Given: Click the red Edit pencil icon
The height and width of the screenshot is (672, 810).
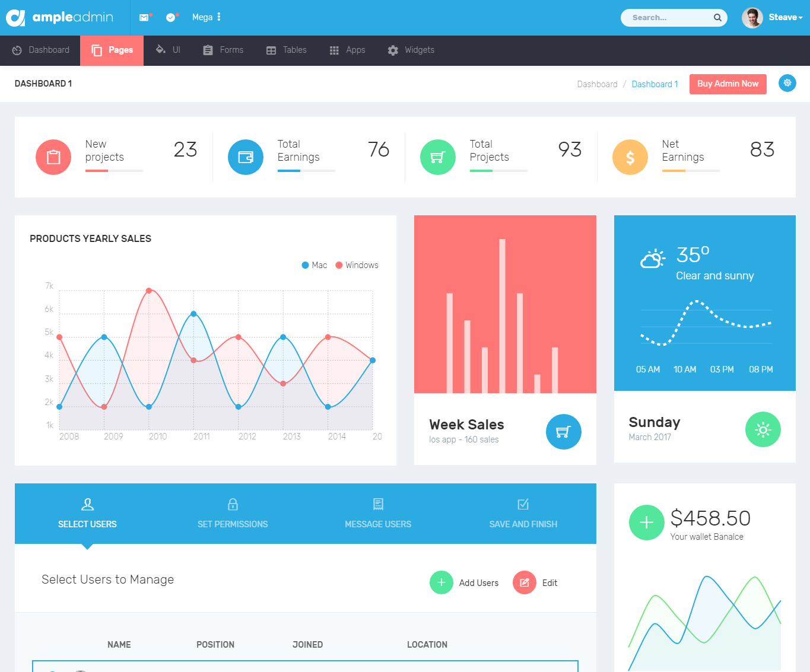Looking at the screenshot, I should (524, 582).
